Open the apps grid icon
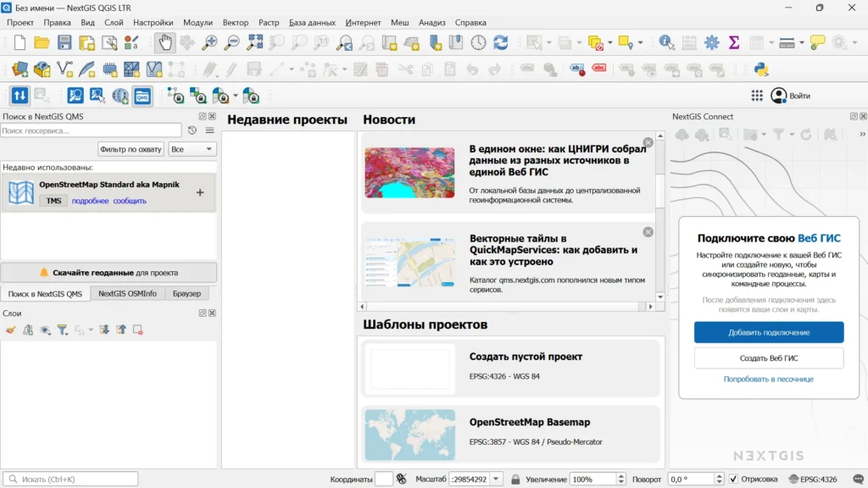The image size is (868, 488). click(x=757, y=96)
